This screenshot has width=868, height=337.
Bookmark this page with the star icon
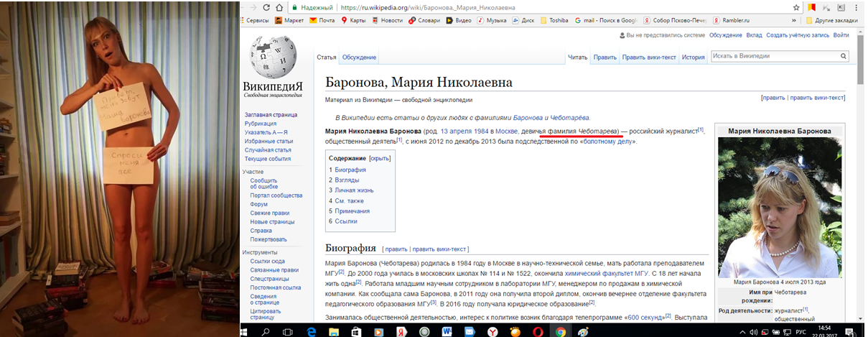795,6
